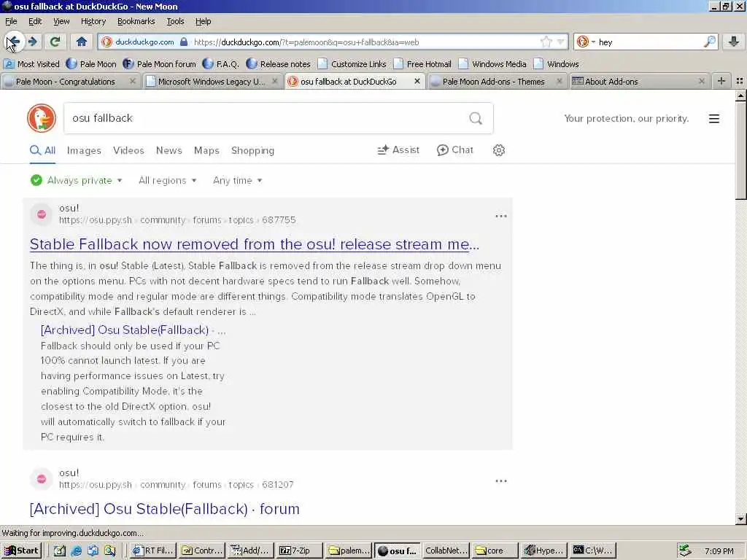747x560 pixels.
Task: Open the URL history dropdown arrow
Action: (561, 42)
